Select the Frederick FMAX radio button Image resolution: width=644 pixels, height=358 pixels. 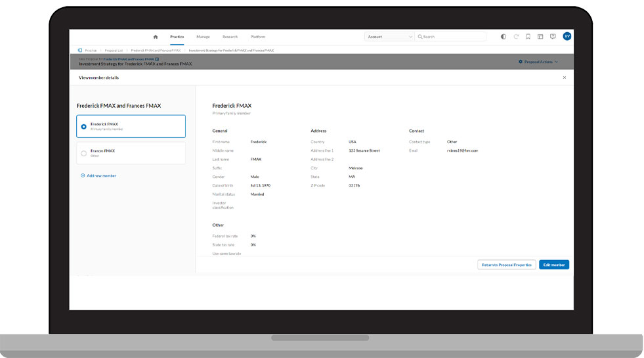[83, 126]
